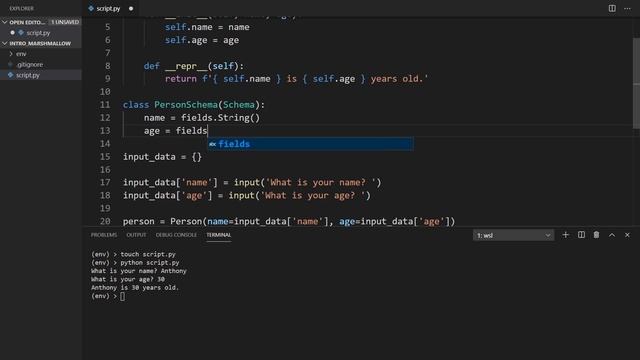This screenshot has width=640, height=360.
Task: Split the terminal pane
Action: point(581,235)
